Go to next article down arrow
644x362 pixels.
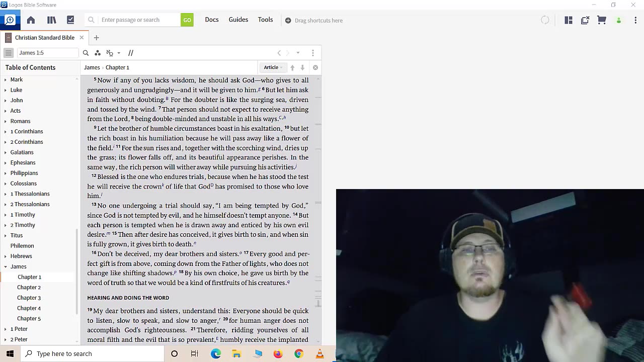click(x=302, y=67)
